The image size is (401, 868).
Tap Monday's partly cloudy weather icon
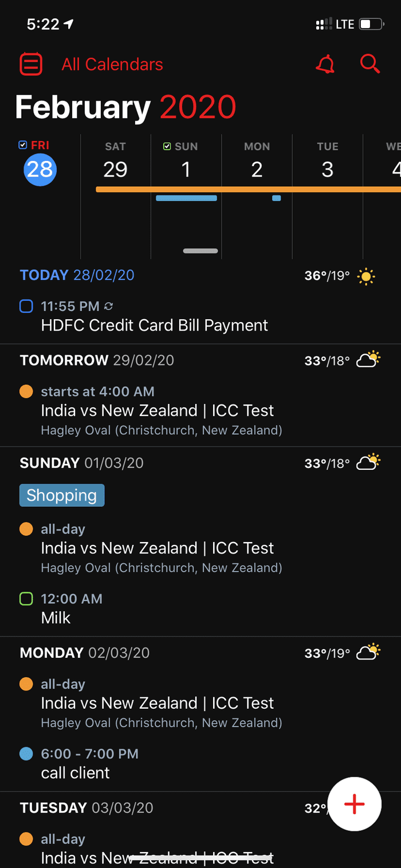(x=368, y=653)
